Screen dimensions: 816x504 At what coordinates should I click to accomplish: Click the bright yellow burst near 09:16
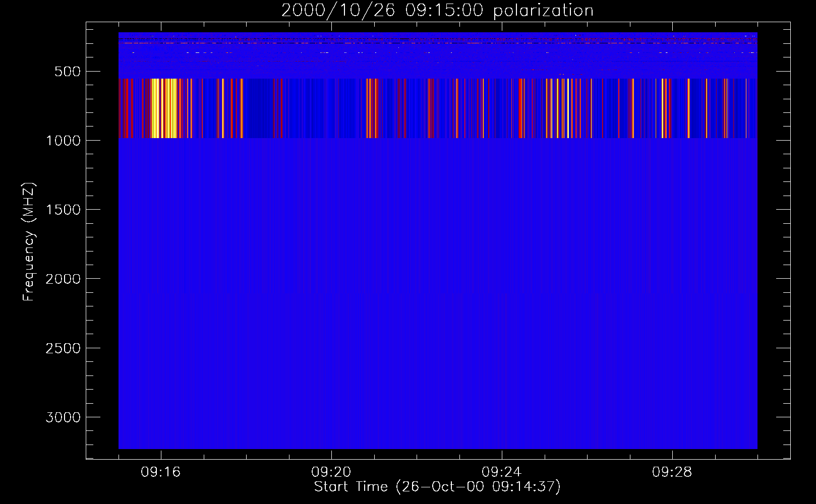pyautogui.click(x=164, y=108)
